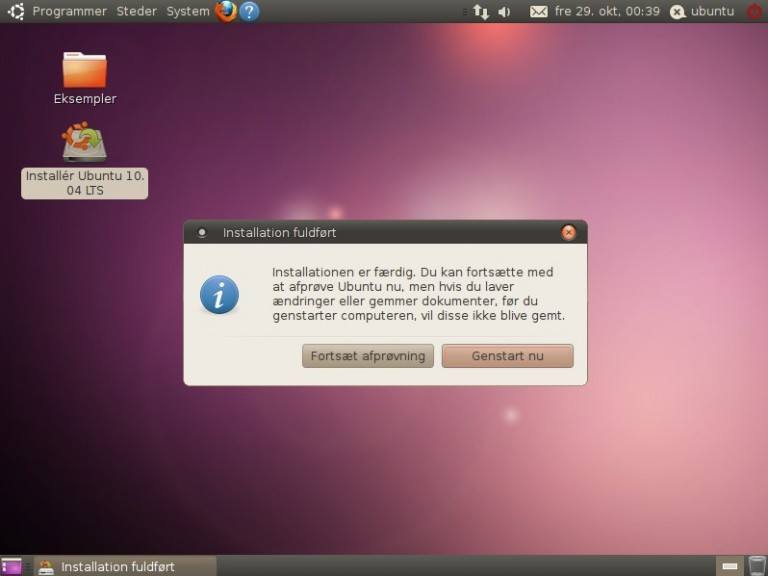
Task: Click the dialog window menu dot icon
Action: point(202,233)
